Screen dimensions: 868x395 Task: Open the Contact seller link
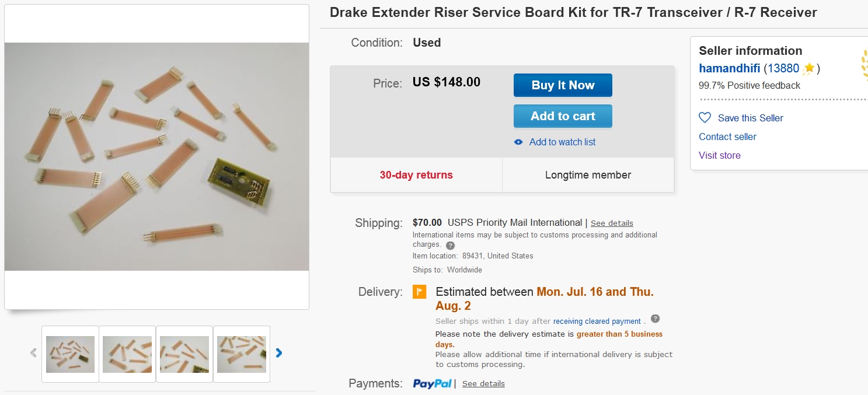(x=727, y=137)
